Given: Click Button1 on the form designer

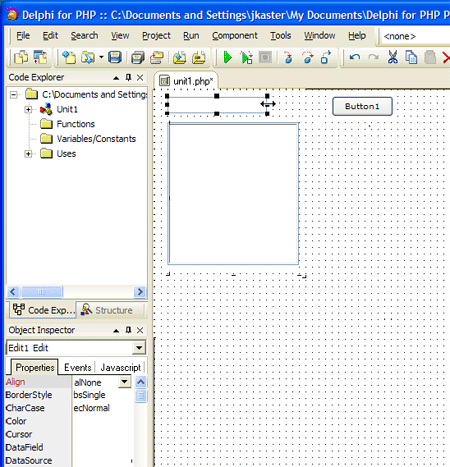Looking at the screenshot, I should [362, 106].
